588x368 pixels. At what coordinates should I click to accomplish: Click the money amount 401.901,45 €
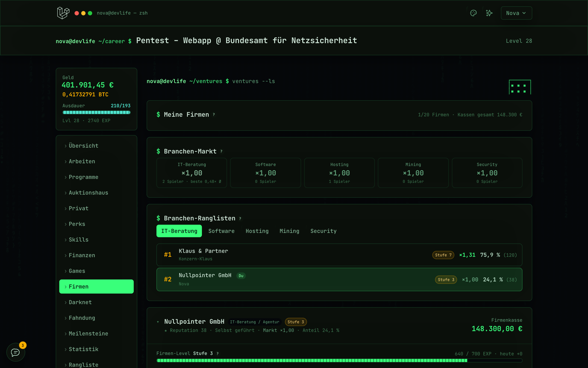[x=88, y=85]
